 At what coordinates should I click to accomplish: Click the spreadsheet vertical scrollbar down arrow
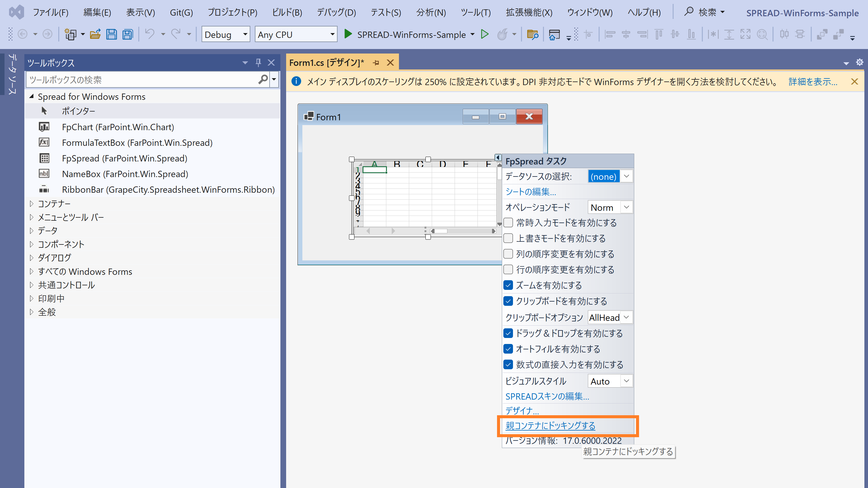pos(499,224)
